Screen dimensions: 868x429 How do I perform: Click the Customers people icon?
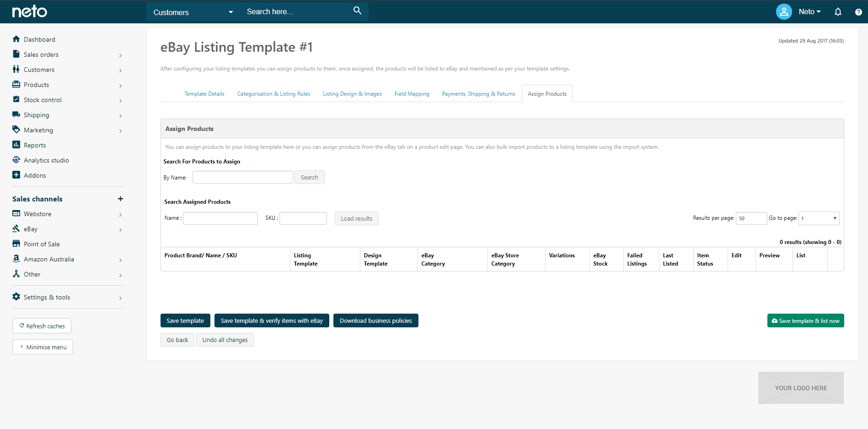click(x=16, y=69)
